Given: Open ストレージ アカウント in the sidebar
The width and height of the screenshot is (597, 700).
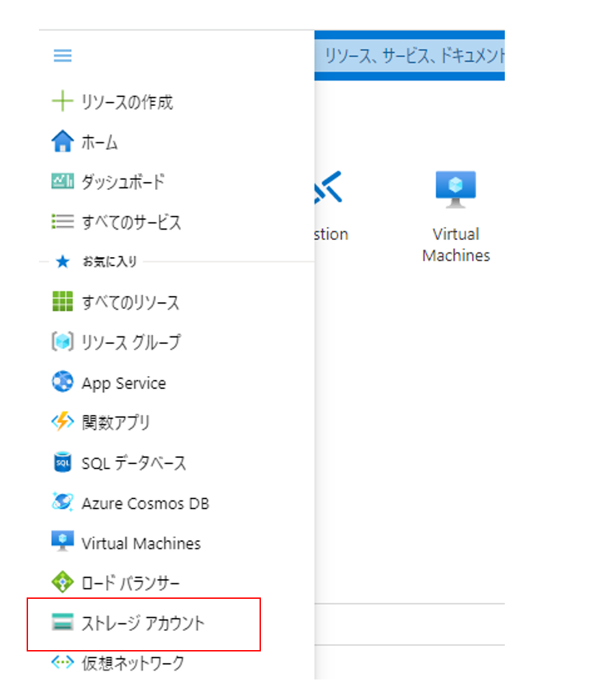Looking at the screenshot, I should (x=143, y=623).
